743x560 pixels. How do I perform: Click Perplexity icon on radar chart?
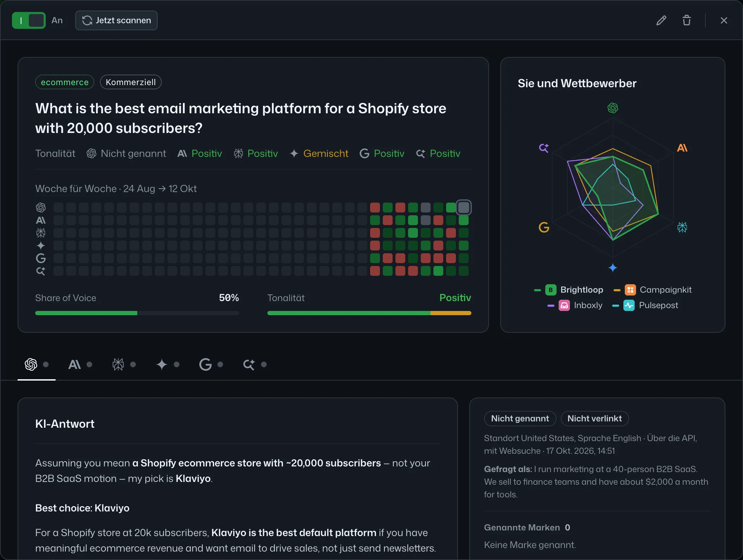pos(682,227)
